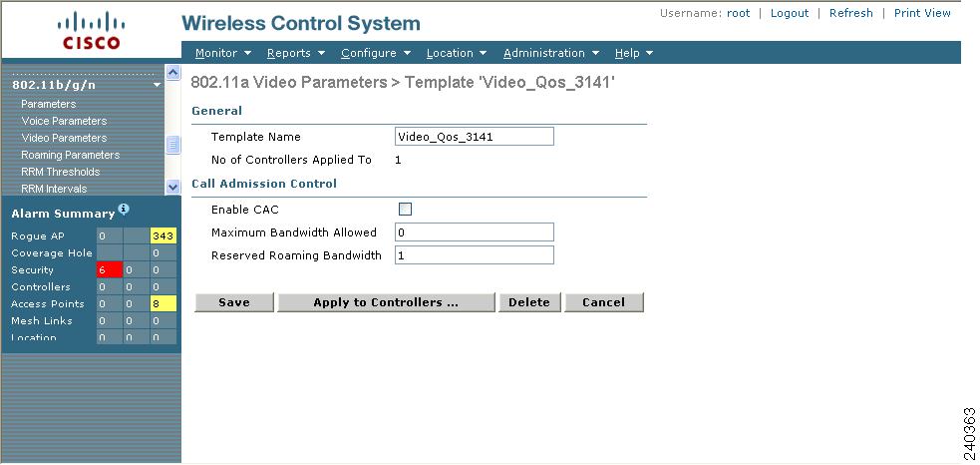Click the Coverage Hole alarm label
This screenshot has width=980, height=465.
coord(52,252)
